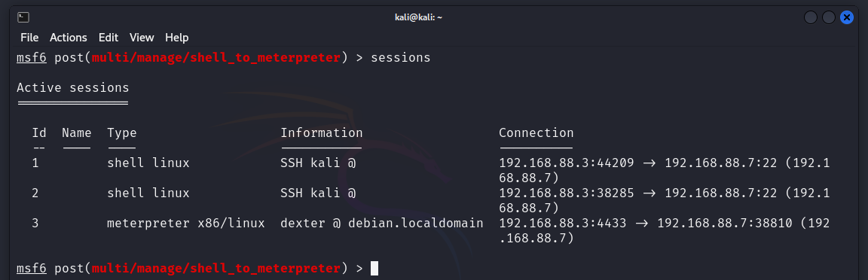Click the minimize window circle button

(x=811, y=18)
